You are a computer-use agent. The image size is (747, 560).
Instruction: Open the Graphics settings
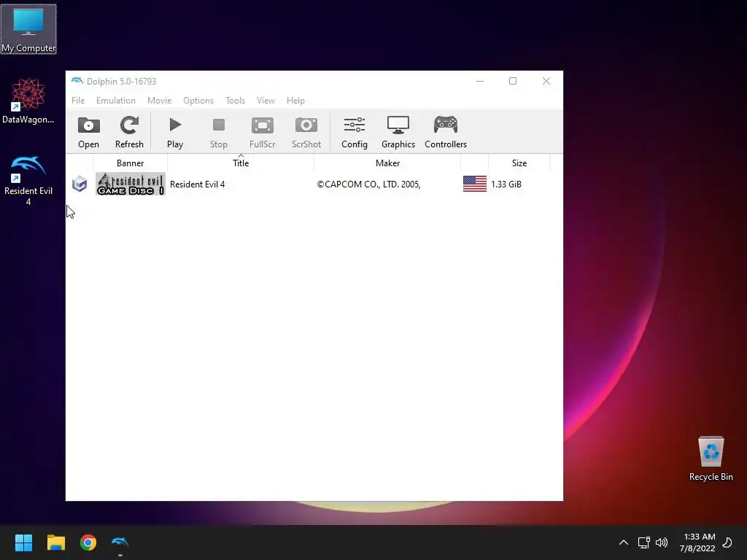(398, 133)
